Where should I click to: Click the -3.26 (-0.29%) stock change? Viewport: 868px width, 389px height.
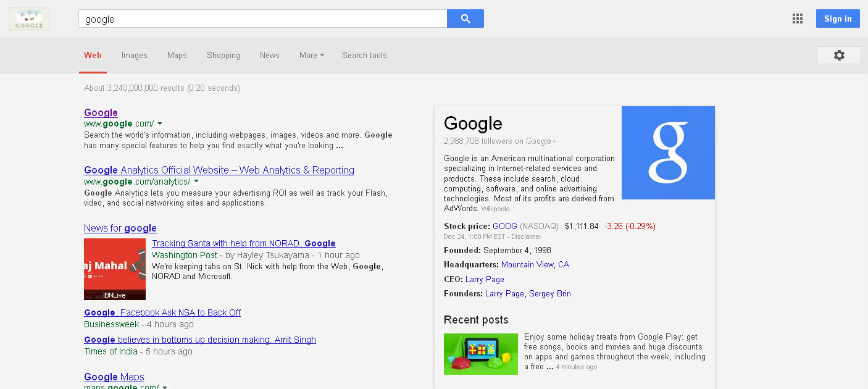pyautogui.click(x=630, y=226)
